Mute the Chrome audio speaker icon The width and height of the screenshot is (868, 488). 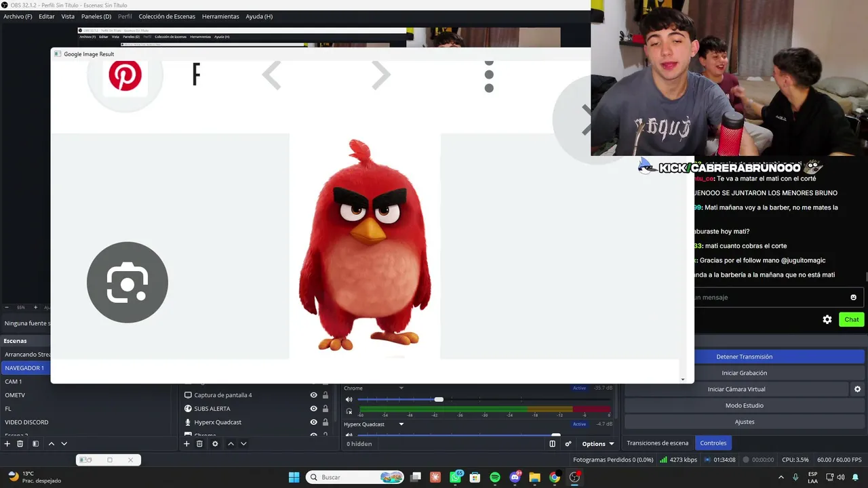pos(349,399)
